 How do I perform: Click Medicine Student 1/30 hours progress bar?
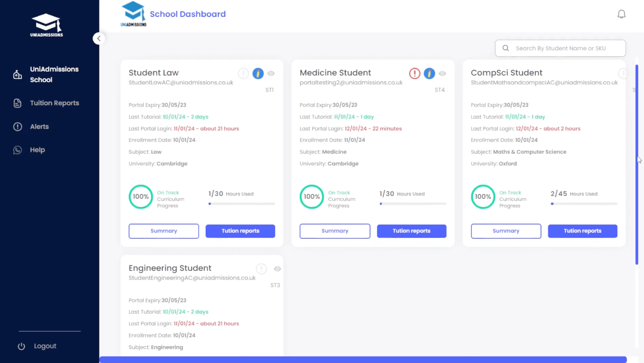(413, 204)
